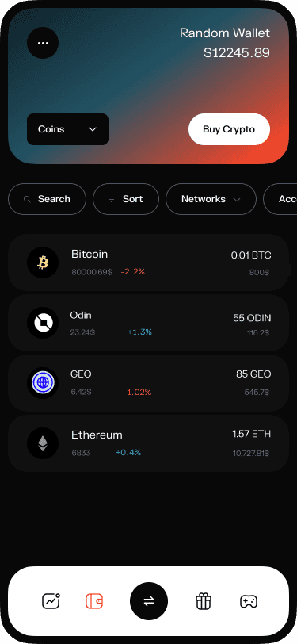Viewport: 297px width, 644px height.
Task: Click the Bitcoin coin logo
Action: (43, 263)
